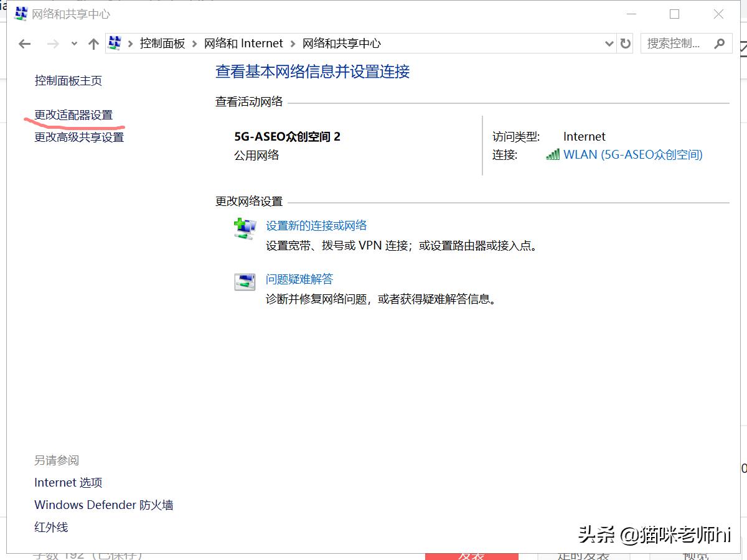The width and height of the screenshot is (747, 560).
Task: Click the back navigation arrow
Action: click(24, 43)
